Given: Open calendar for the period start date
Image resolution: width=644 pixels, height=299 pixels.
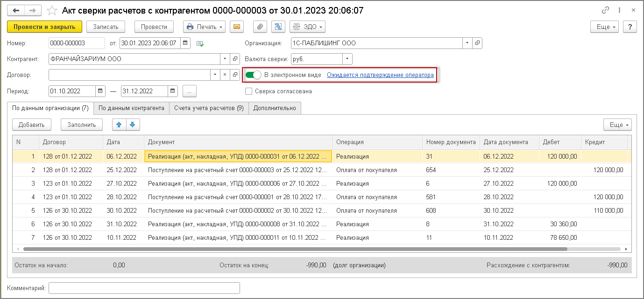Looking at the screenshot, I should [101, 91].
